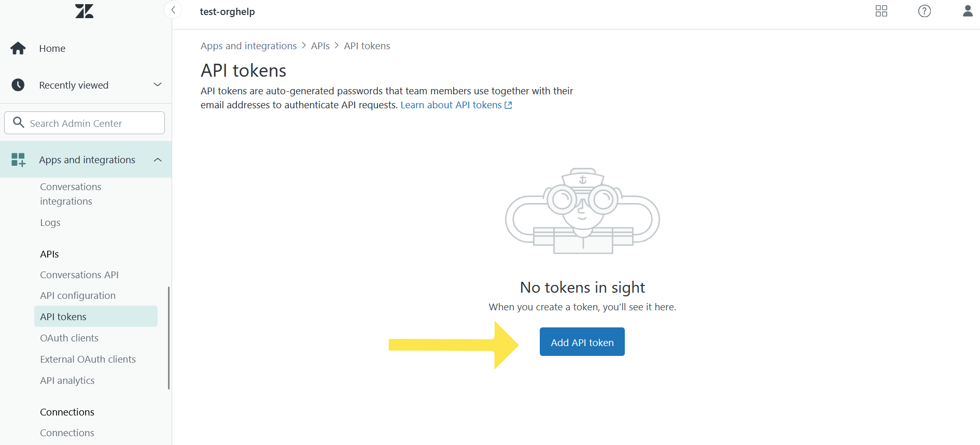
Task: Open API configuration in the sidebar
Action: pyautogui.click(x=78, y=295)
